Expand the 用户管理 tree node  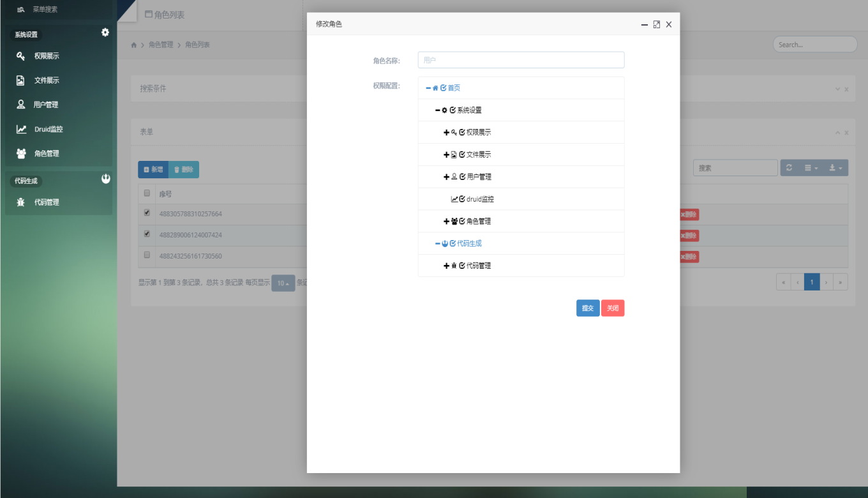[x=446, y=177]
